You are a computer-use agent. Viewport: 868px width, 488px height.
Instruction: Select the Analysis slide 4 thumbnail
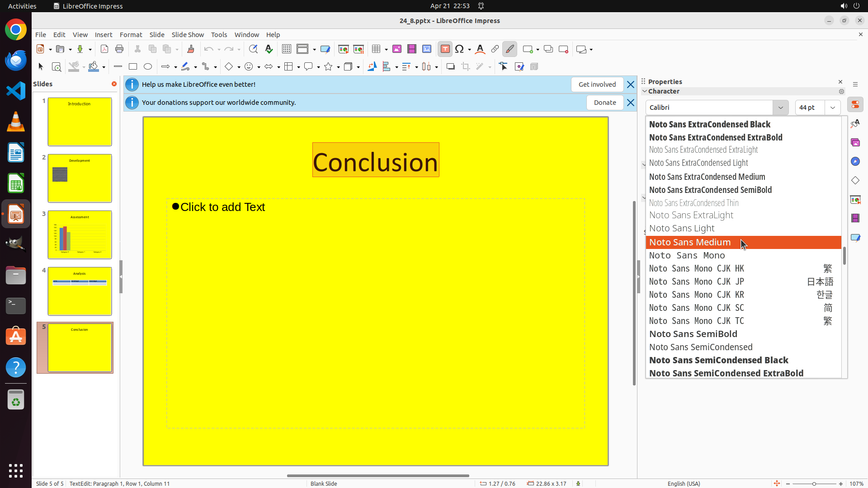coord(80,291)
